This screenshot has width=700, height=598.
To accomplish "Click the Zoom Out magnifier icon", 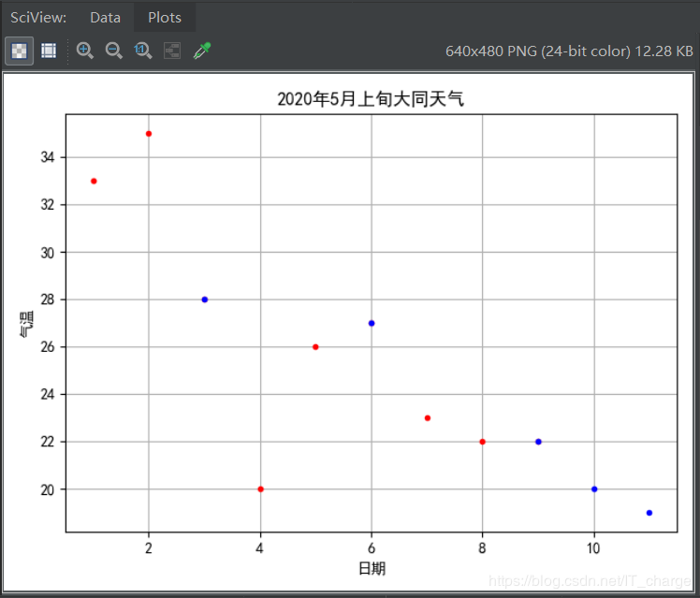I will [x=113, y=51].
